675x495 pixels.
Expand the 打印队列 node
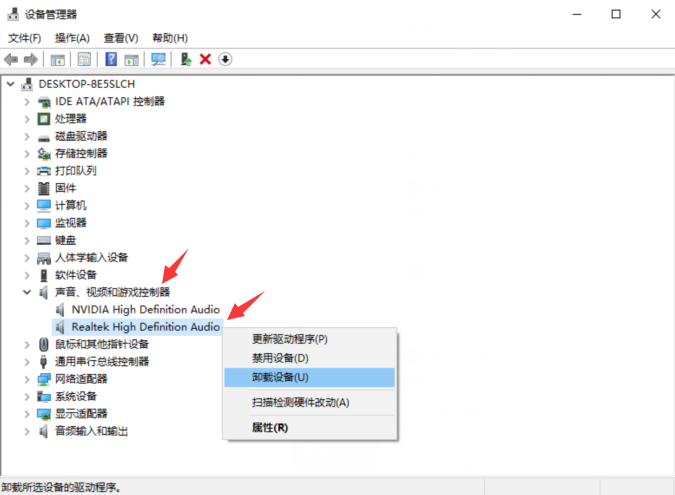pos(27,171)
